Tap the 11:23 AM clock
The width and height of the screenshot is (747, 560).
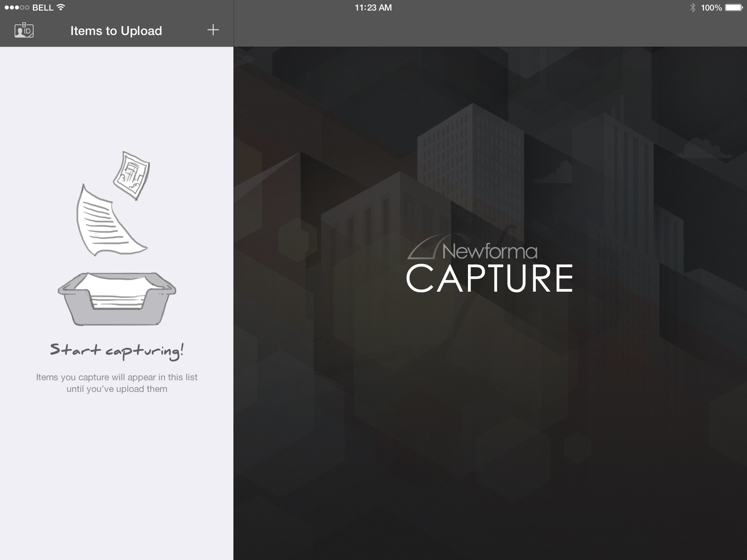point(373,8)
